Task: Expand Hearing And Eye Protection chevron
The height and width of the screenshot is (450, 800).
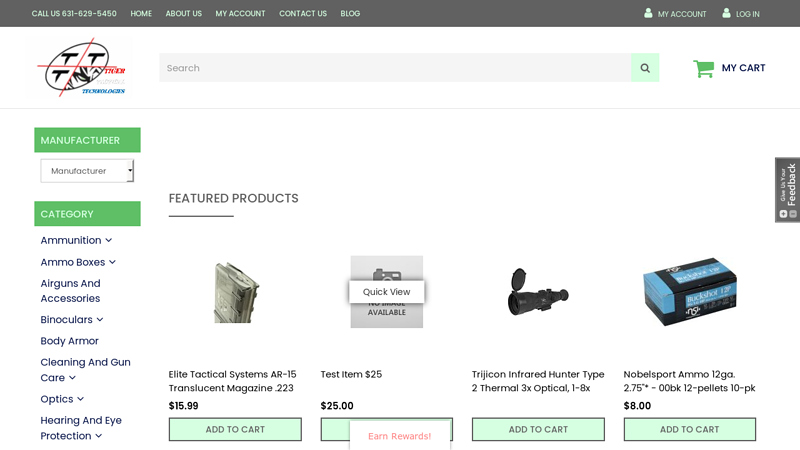Action: pos(98,436)
